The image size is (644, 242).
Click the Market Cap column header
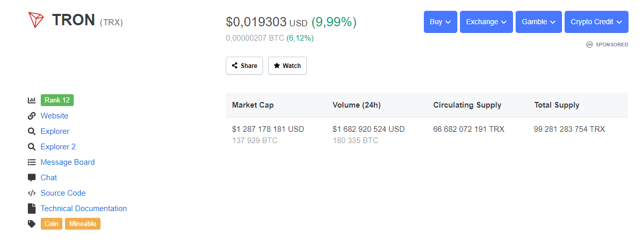pyautogui.click(x=253, y=105)
